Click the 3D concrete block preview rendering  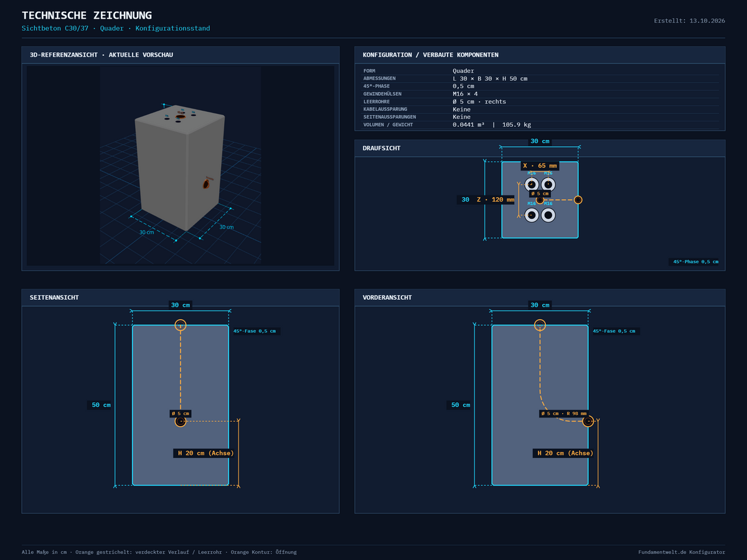coord(181,166)
